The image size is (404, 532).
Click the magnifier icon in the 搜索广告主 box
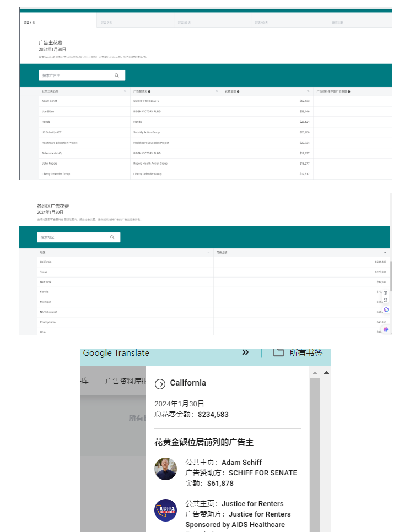116,75
